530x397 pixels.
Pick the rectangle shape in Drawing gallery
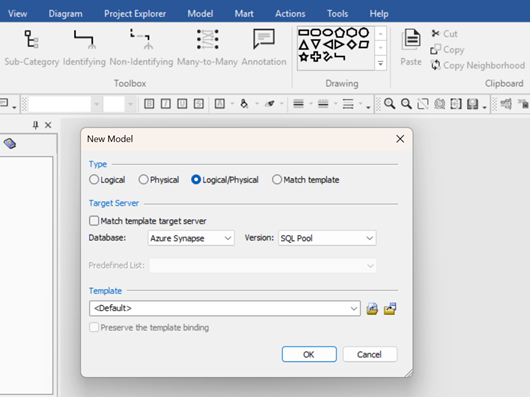tap(304, 33)
